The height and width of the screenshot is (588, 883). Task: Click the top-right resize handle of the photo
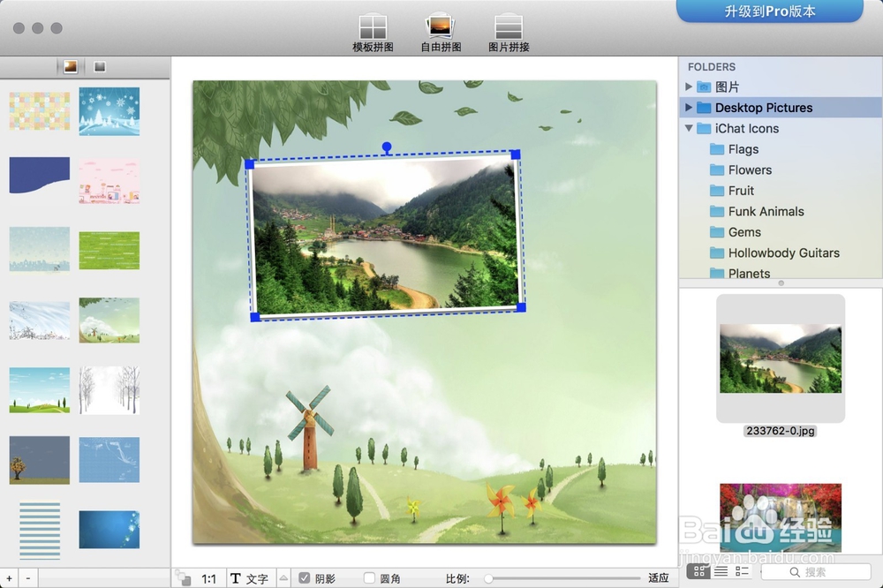click(516, 155)
